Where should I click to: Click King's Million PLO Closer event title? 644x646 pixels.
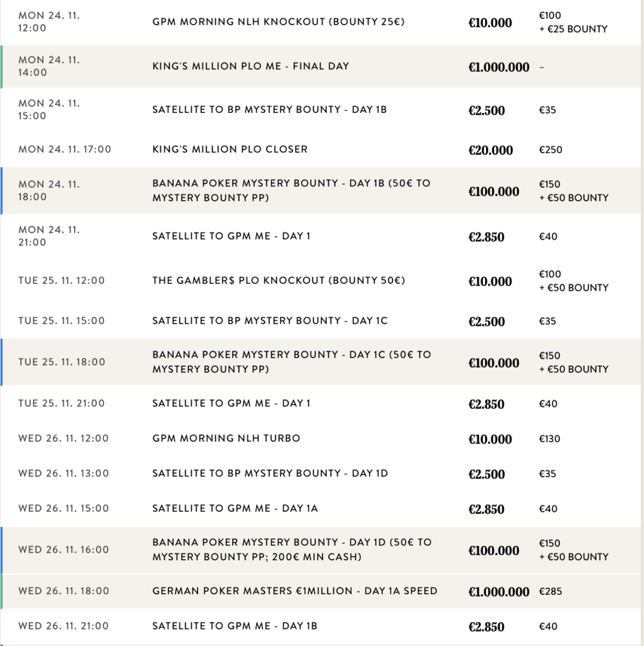point(230,150)
